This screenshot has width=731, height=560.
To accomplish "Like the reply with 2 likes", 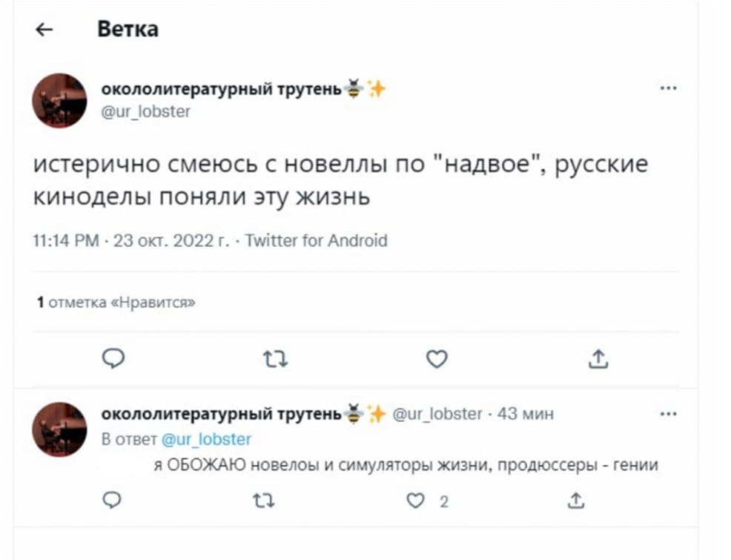I will [416, 501].
